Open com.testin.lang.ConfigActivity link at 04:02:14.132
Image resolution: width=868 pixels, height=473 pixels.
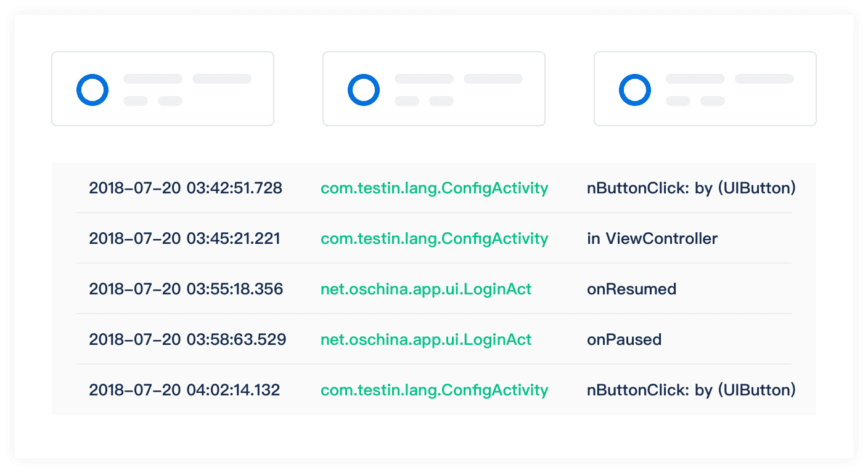click(x=434, y=390)
